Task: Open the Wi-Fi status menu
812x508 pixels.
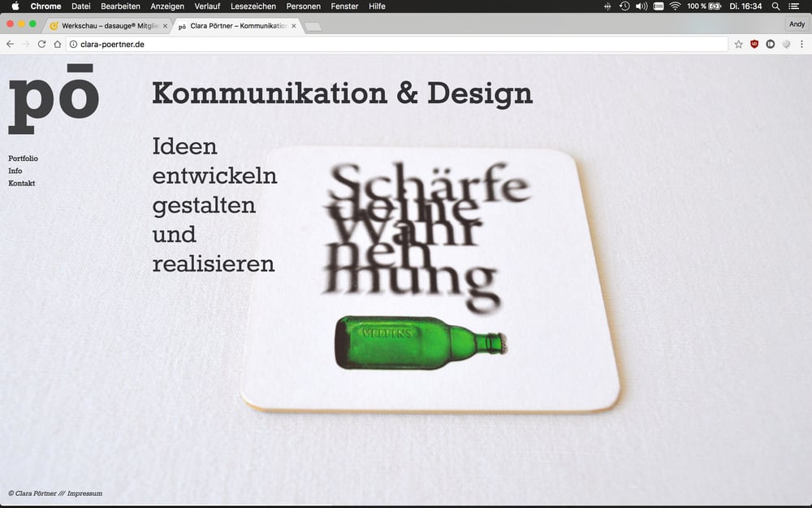Action: click(675, 7)
